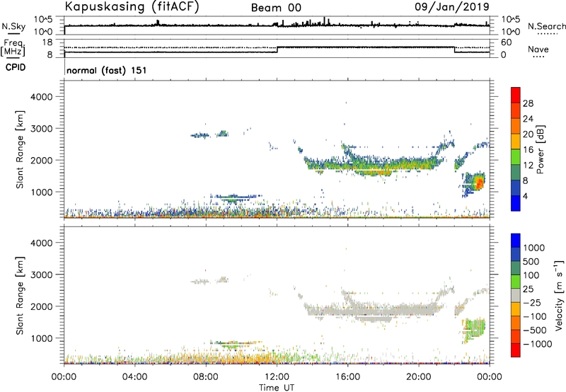Click the gray segment of velocity color bar
566x392 pixels.
click(516, 295)
